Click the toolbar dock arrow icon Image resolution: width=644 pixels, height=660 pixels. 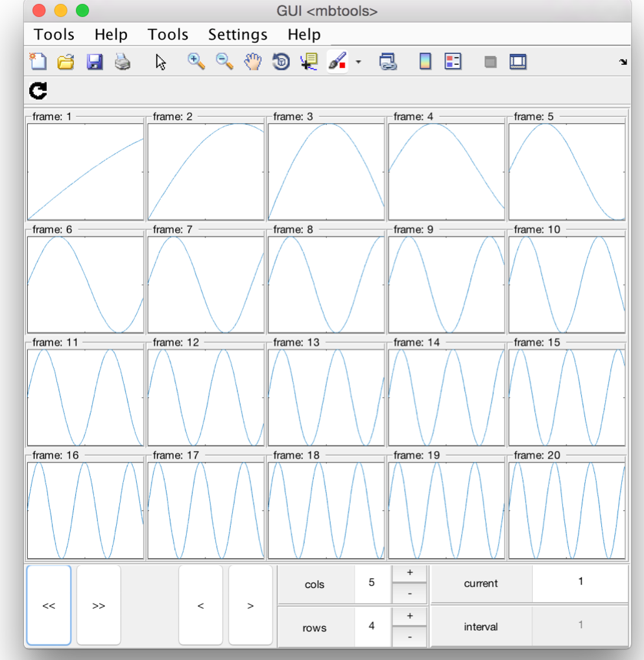click(623, 62)
